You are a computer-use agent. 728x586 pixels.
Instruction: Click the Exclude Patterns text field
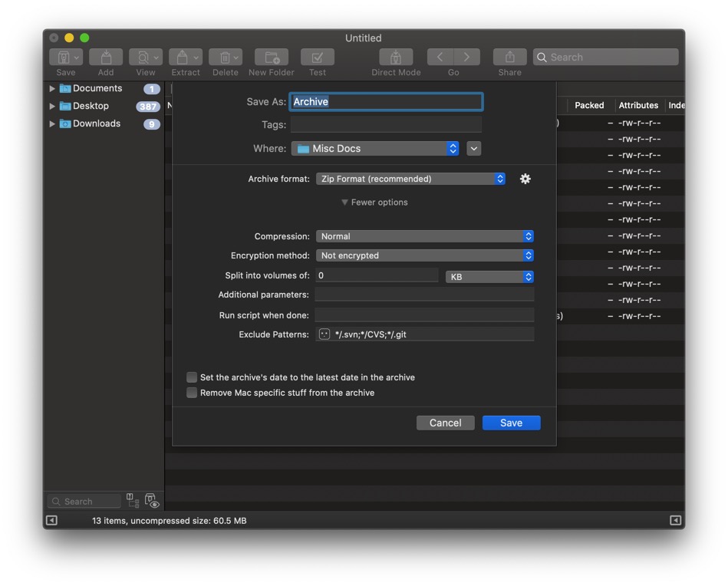click(x=424, y=334)
